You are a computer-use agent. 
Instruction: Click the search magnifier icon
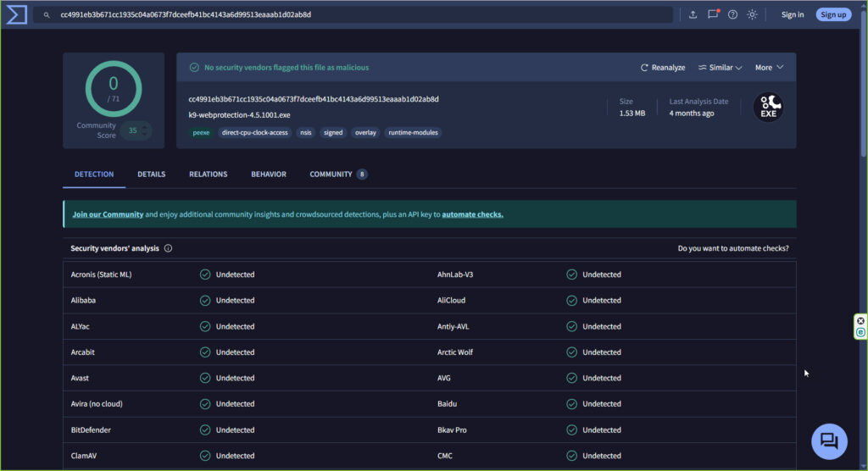point(47,15)
